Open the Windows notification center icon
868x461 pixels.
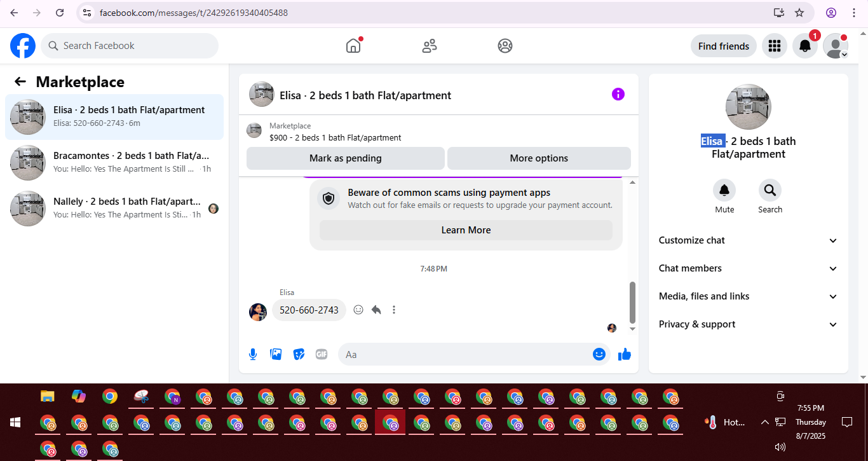[x=847, y=422]
